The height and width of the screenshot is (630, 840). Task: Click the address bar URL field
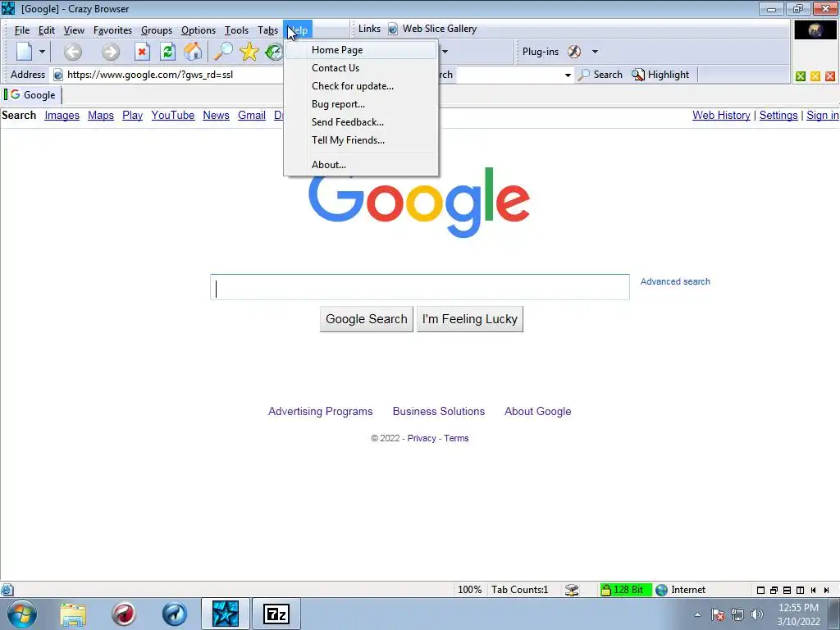click(174, 75)
